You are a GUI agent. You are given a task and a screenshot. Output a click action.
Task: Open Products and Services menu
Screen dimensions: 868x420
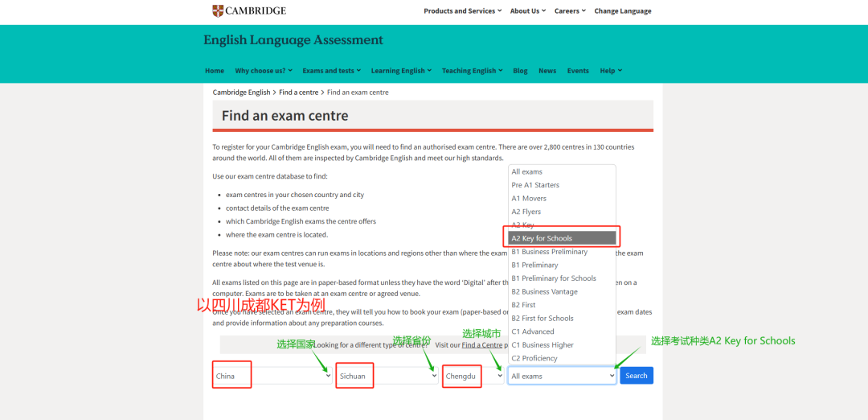pos(462,11)
